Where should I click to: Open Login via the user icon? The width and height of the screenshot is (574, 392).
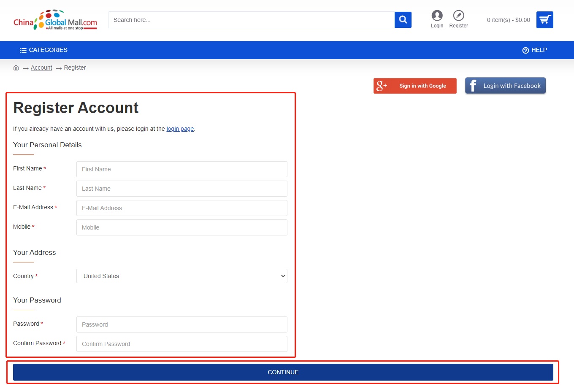coord(437,19)
